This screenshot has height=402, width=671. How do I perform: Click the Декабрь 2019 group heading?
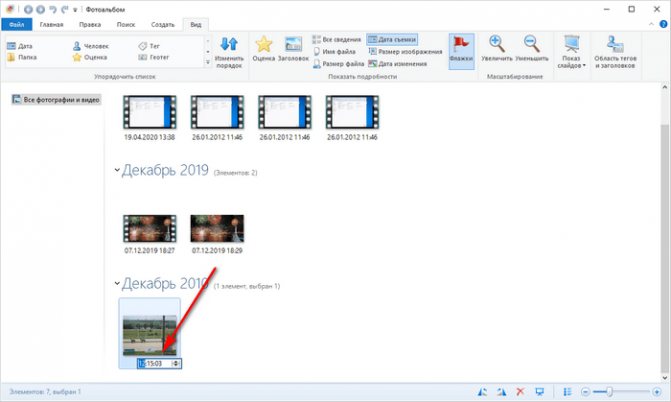point(165,170)
